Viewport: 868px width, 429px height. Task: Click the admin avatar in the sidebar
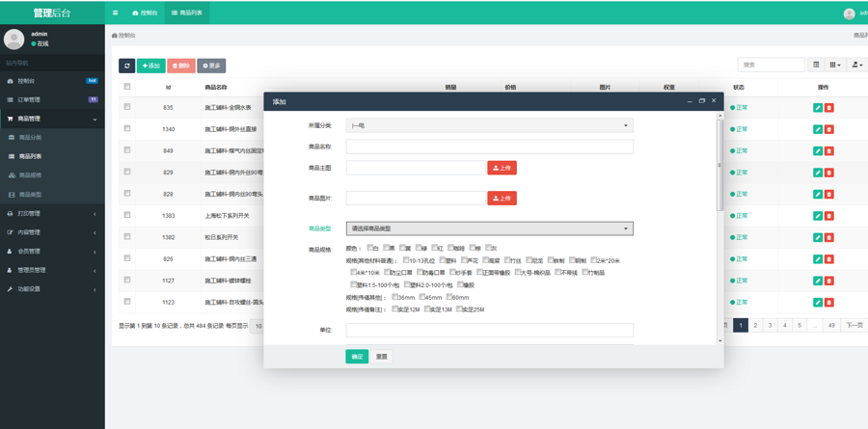coord(14,40)
